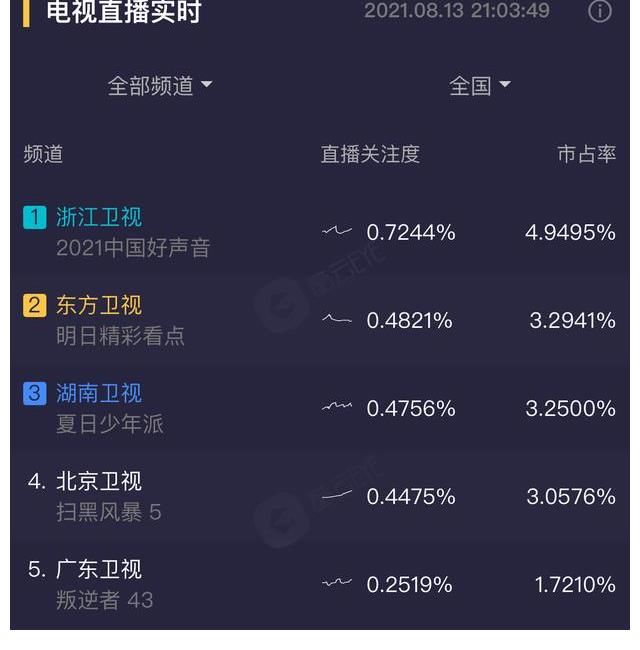The image size is (640, 650).
Task: Open the 东方卫视 channel link
Action: click(99, 305)
